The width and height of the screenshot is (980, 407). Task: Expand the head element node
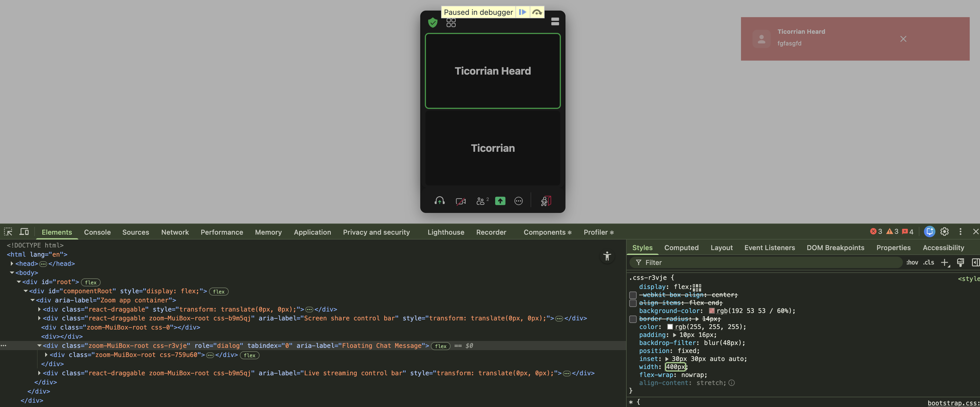coord(12,264)
